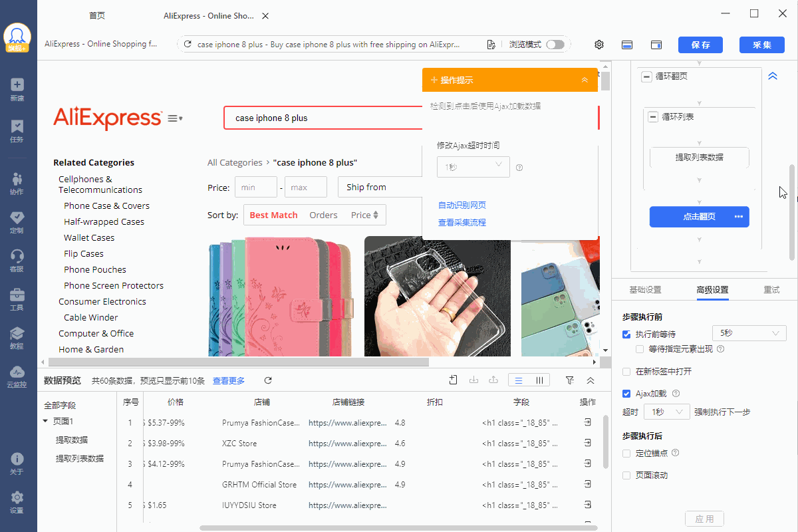Open the 5秒 wait time dropdown

pos(749,333)
